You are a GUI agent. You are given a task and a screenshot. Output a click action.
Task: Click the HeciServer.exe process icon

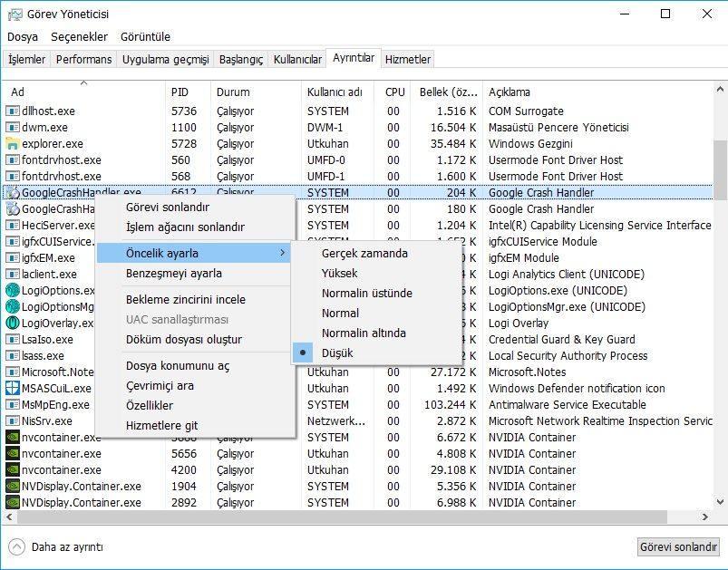pyautogui.click(x=13, y=225)
